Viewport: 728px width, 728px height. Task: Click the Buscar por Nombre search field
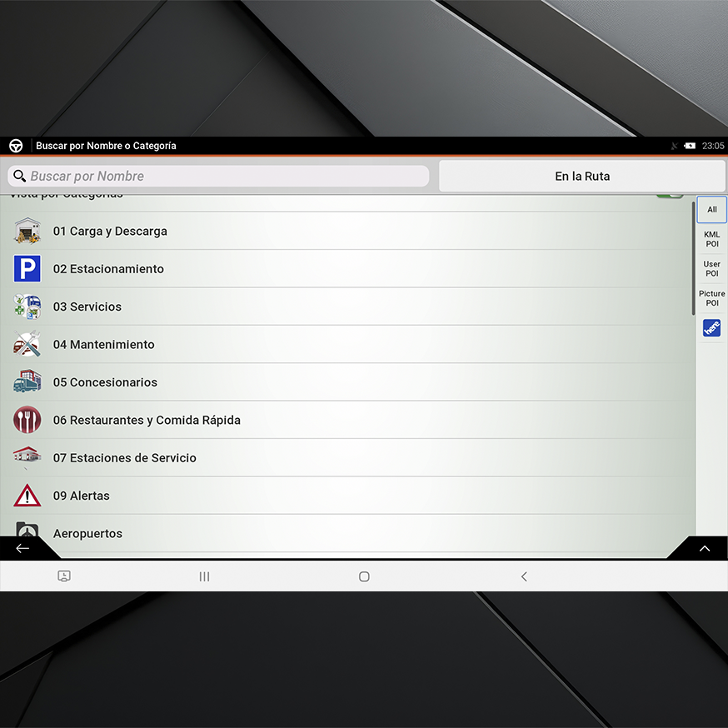point(218,177)
